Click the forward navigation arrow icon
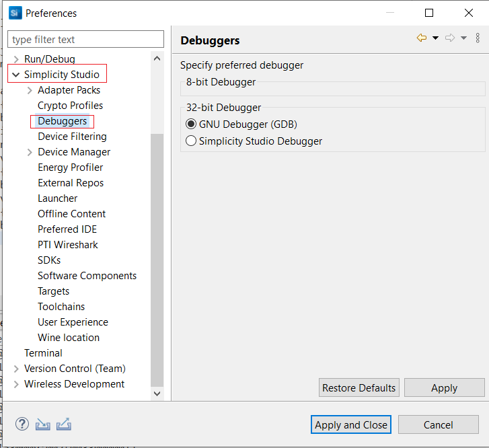The image size is (489, 448). (450, 38)
